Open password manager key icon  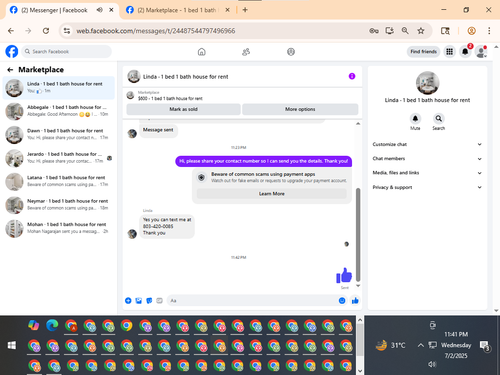(x=374, y=31)
